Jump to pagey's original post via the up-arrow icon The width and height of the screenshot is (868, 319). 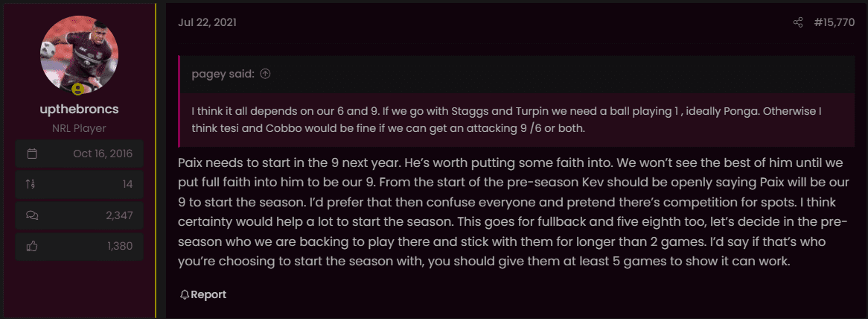265,75
